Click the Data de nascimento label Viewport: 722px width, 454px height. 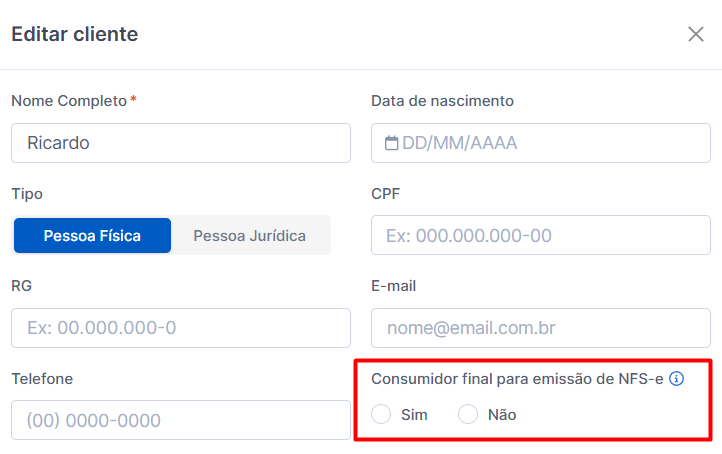(442, 101)
